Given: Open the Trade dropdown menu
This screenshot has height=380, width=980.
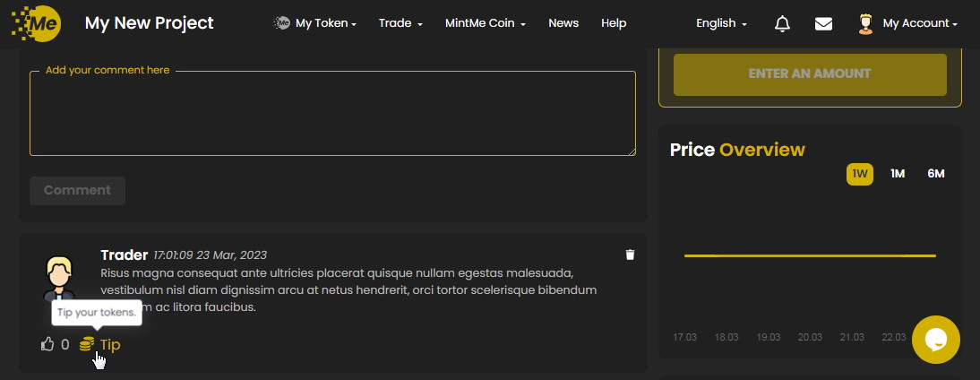Looking at the screenshot, I should pyautogui.click(x=400, y=23).
